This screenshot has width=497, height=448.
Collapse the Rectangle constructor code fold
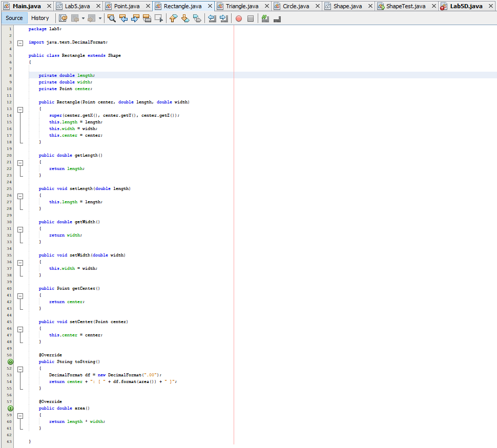(20, 109)
